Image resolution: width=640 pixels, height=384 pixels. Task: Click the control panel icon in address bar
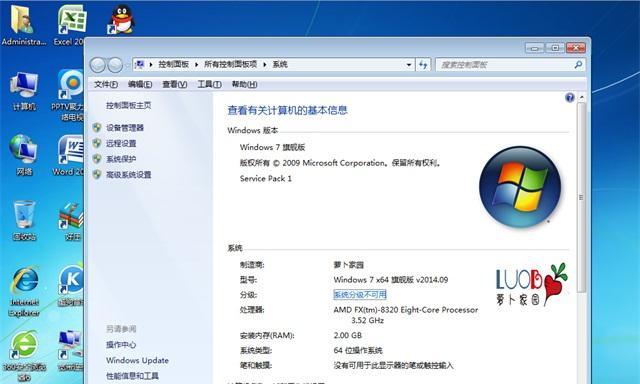pos(140,64)
